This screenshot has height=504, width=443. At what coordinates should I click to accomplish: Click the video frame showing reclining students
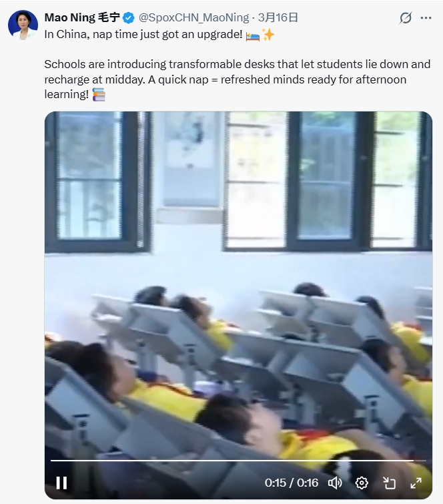(238, 283)
